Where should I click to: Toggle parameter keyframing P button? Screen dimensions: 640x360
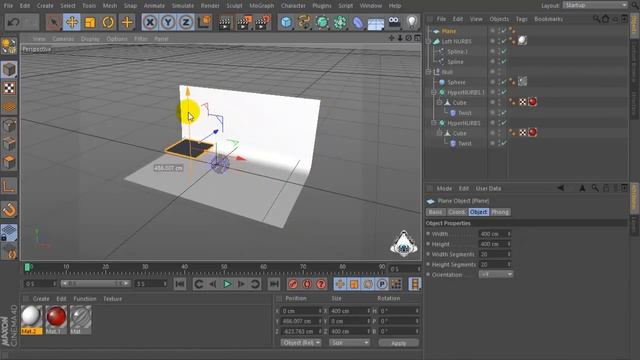pos(382,284)
